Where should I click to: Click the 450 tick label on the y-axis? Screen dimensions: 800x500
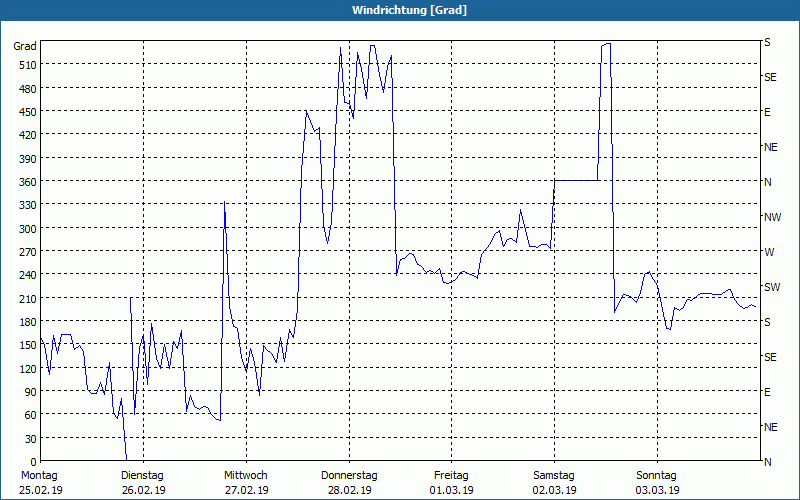26,112
